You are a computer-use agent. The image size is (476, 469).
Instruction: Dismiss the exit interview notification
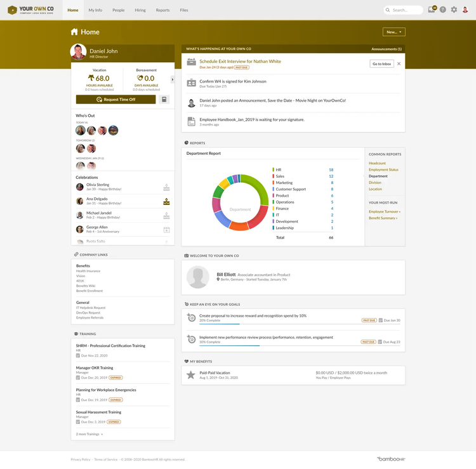point(399,63)
